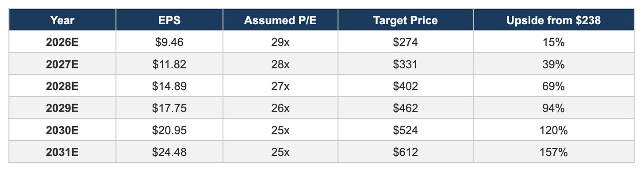Select the Assumed P/E column header
The image size is (644, 172).
[x=280, y=20]
